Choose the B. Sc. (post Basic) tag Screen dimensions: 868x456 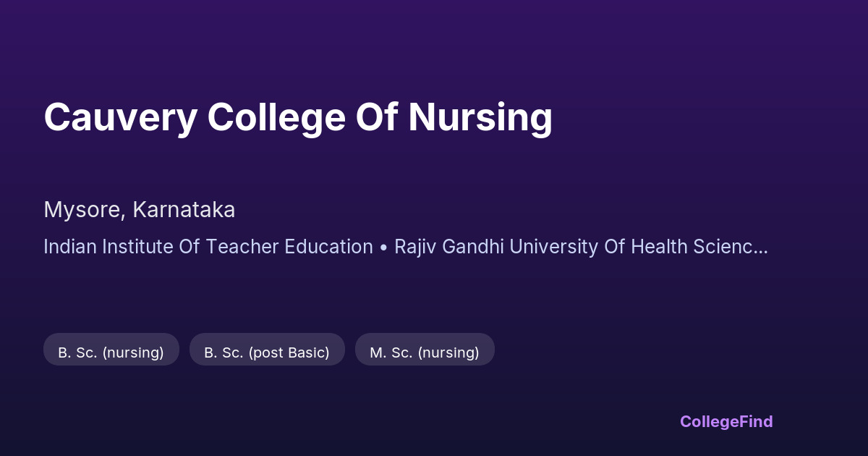coord(267,352)
